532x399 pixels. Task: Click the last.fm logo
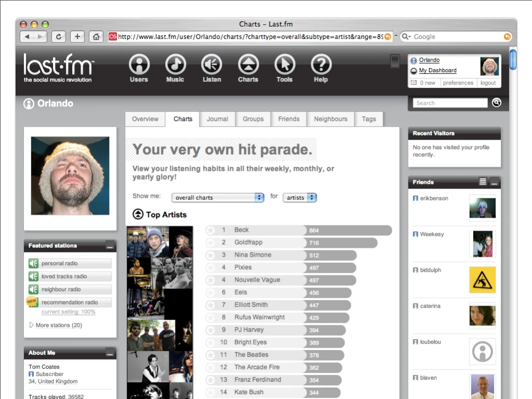tap(58, 68)
